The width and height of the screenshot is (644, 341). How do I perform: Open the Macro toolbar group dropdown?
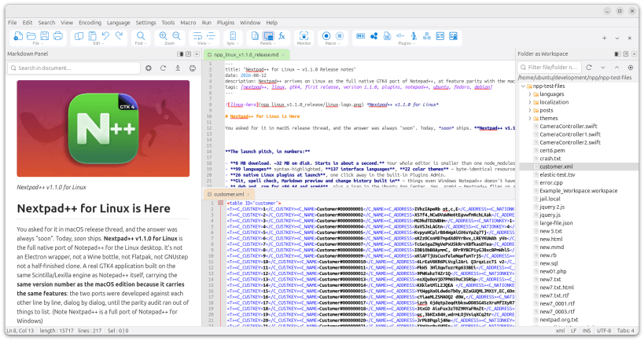pos(332,43)
